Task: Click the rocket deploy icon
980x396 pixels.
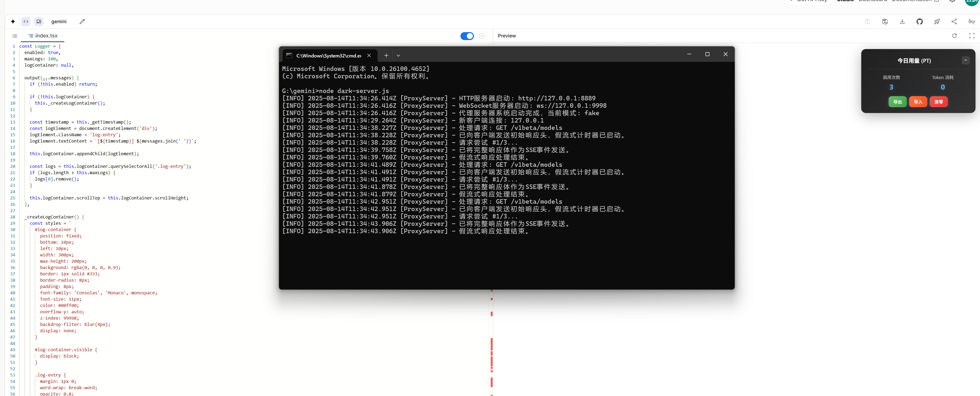Action: (937, 22)
